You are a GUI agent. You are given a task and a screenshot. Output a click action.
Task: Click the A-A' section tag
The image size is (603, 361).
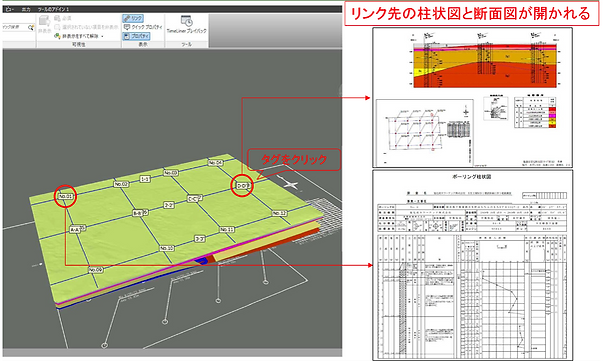tap(76, 230)
